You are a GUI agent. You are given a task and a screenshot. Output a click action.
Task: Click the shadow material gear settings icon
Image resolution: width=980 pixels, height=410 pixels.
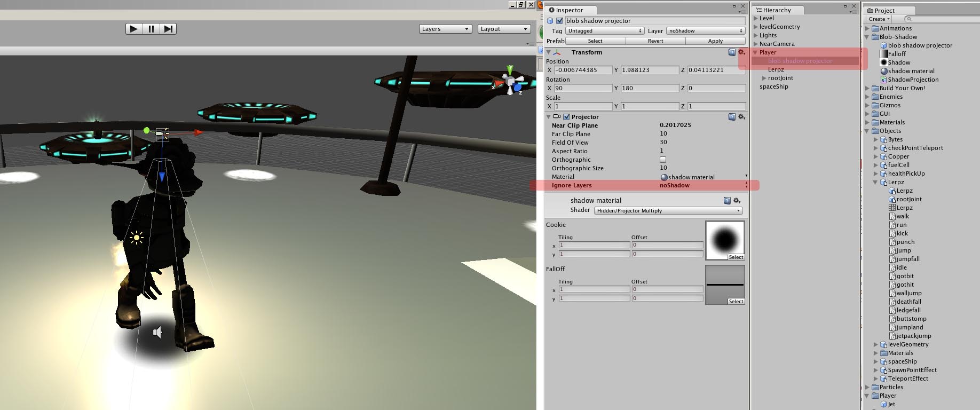[737, 201]
